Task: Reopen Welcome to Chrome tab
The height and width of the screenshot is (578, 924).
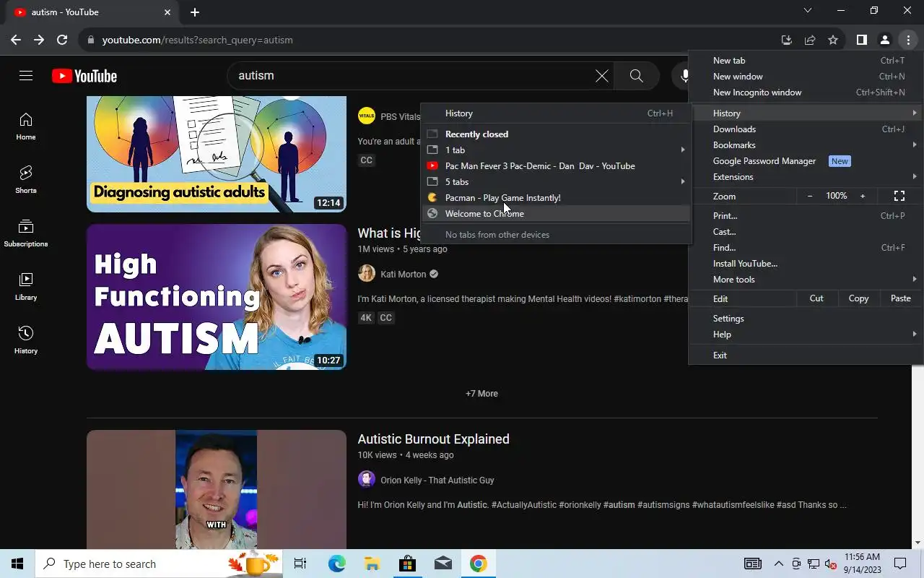Action: pos(556,213)
